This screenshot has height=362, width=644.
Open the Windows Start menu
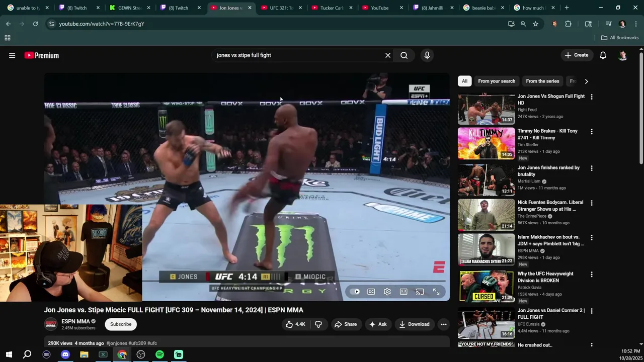[x=9, y=354]
